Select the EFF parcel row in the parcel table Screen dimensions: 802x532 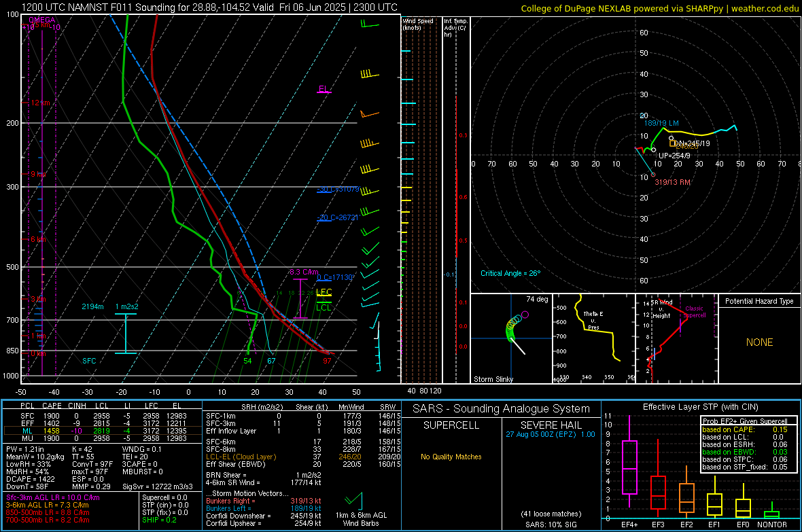103,423
